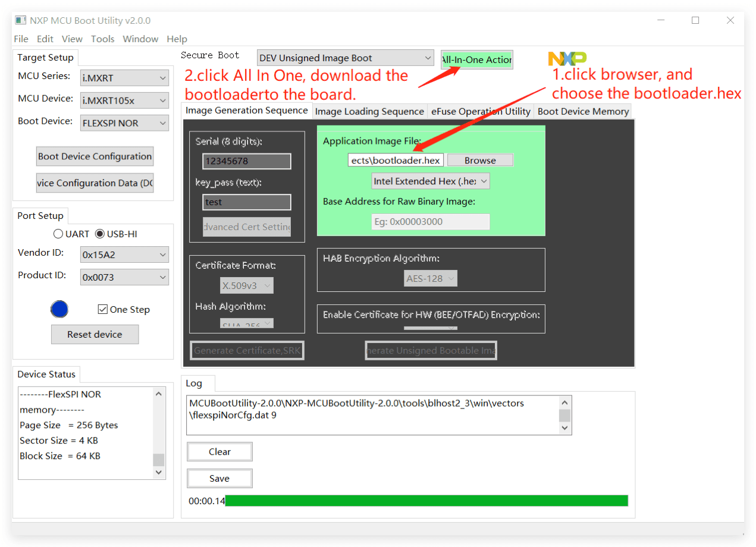Click the Device Status scroll-up arrow

coord(158,394)
